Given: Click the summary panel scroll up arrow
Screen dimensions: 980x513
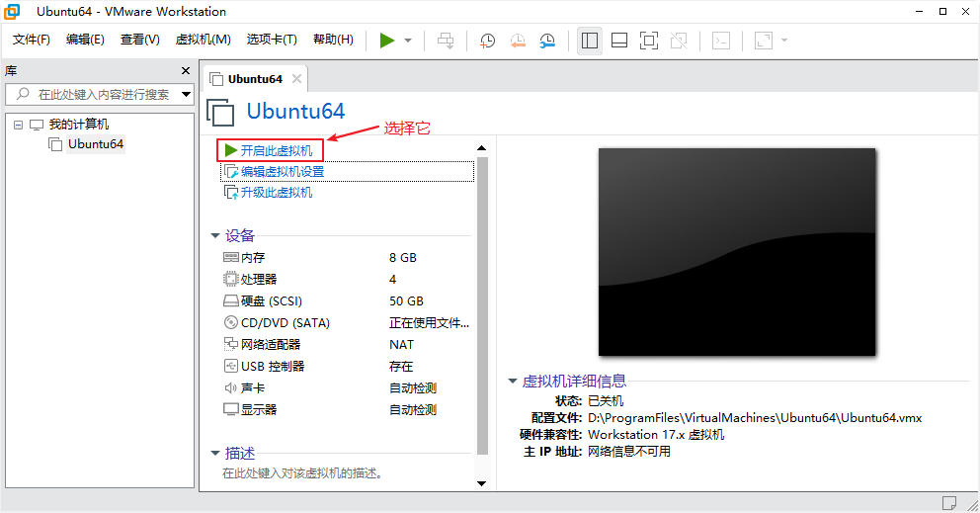Looking at the screenshot, I should tap(481, 147).
